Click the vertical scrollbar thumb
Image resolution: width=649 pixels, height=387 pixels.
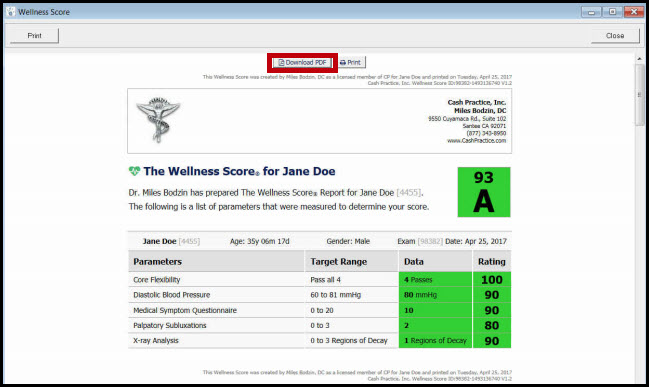[639, 95]
